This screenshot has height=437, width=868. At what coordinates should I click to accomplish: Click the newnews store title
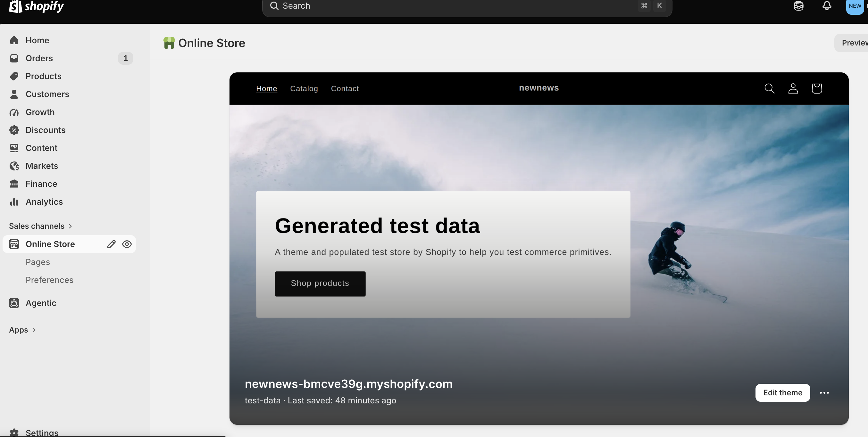(539, 88)
